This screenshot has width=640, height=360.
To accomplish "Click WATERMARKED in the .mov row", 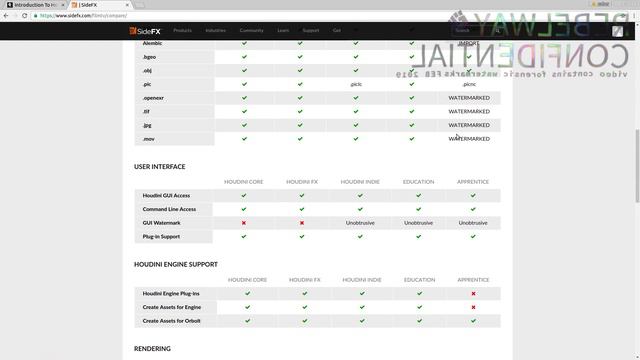I will pos(469,139).
